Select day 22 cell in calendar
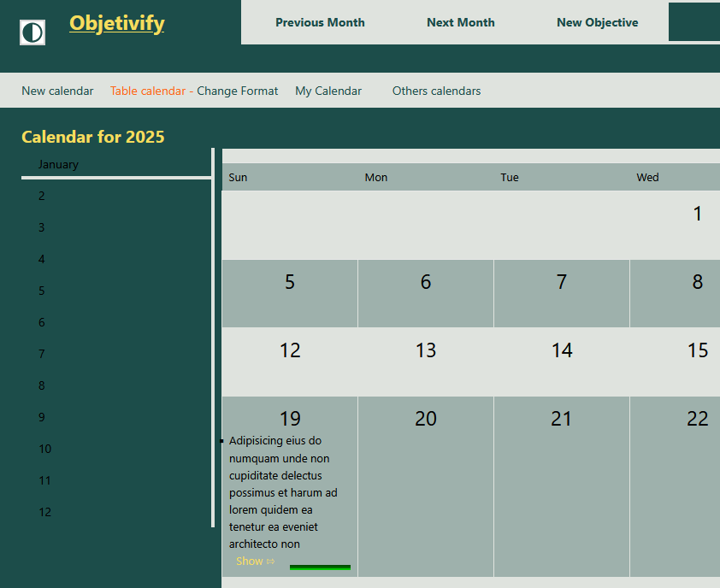The width and height of the screenshot is (720, 588). [x=675, y=486]
